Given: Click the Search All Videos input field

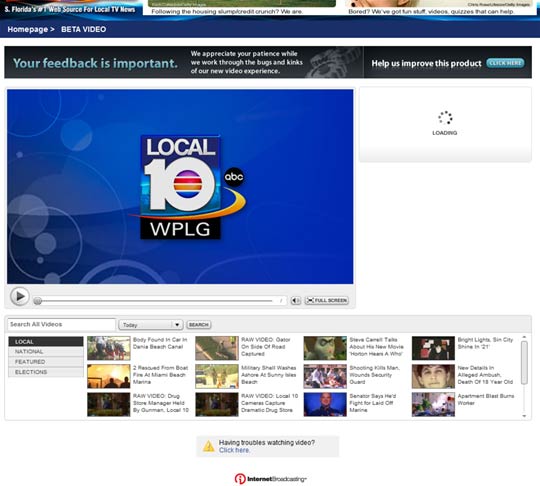Looking at the screenshot, I should tap(62, 324).
